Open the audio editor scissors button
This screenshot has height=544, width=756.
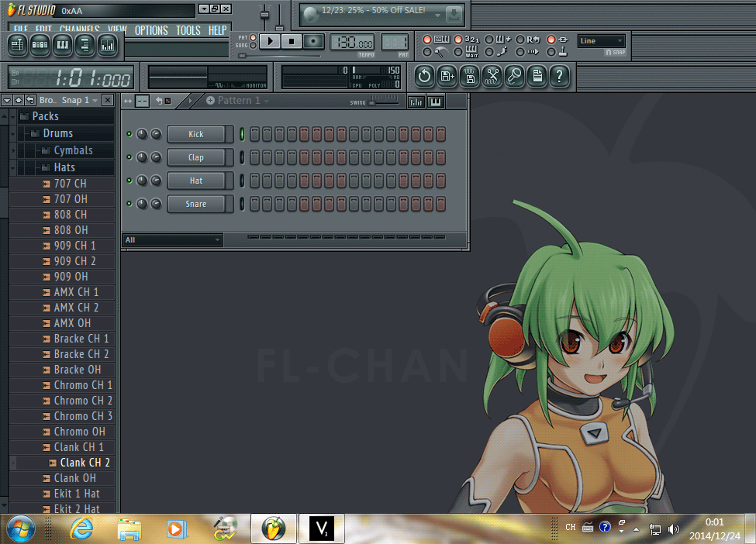pos(492,76)
